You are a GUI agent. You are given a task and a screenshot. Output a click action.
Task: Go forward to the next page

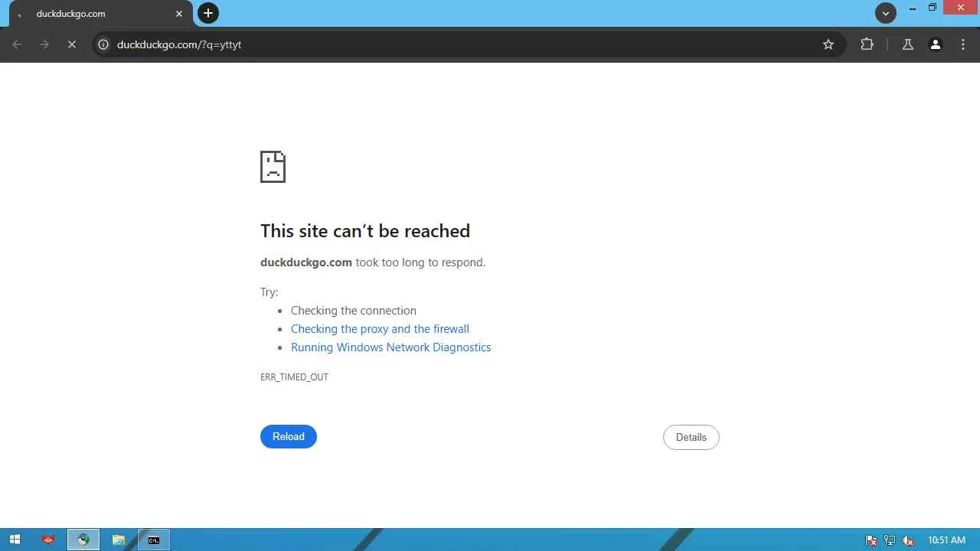pos(44,44)
